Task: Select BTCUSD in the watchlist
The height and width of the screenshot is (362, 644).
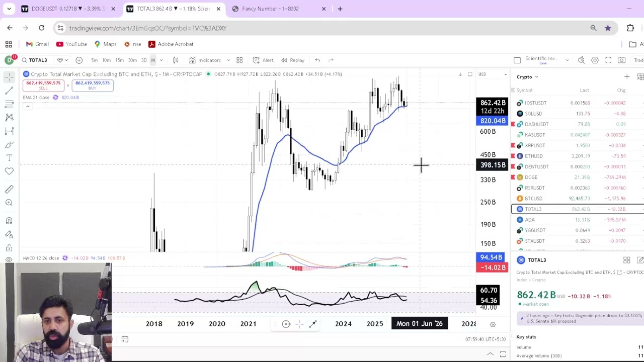Action: pyautogui.click(x=578, y=199)
